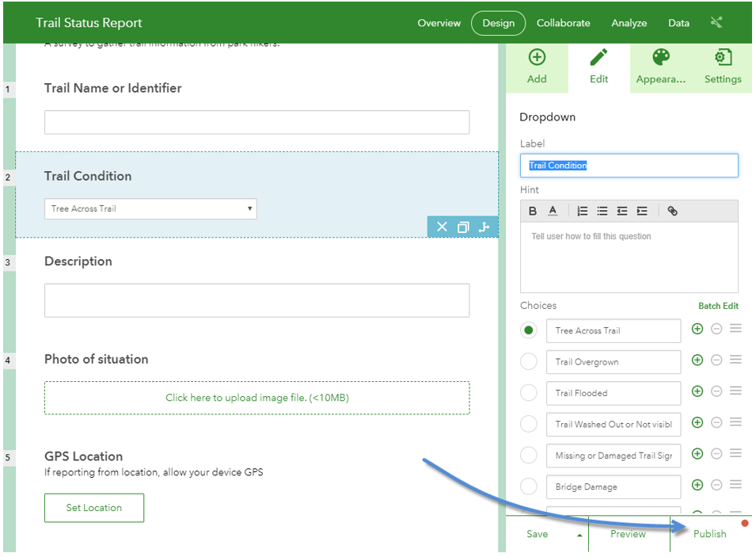
Task: Select Tree Across Trail as default choice
Action: point(529,330)
